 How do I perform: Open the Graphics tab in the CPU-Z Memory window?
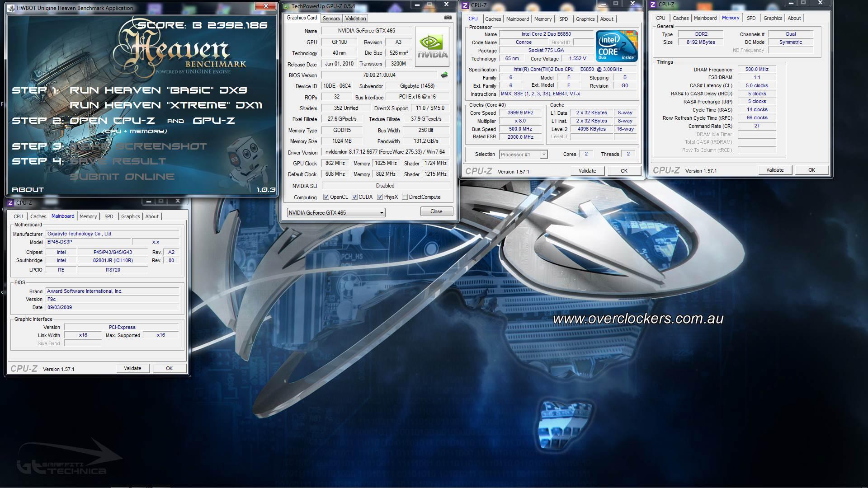click(773, 18)
